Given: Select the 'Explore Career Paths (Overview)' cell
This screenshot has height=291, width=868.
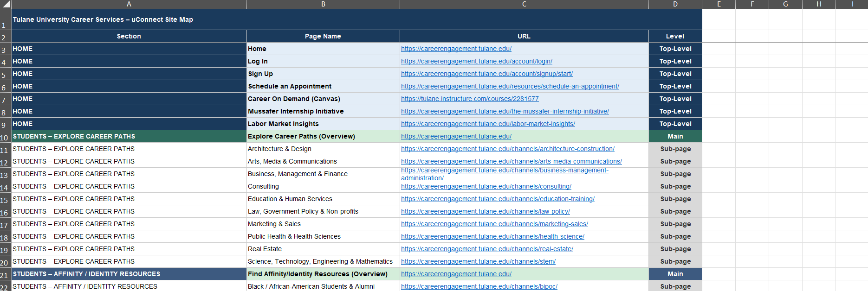Looking at the screenshot, I should (323, 136).
